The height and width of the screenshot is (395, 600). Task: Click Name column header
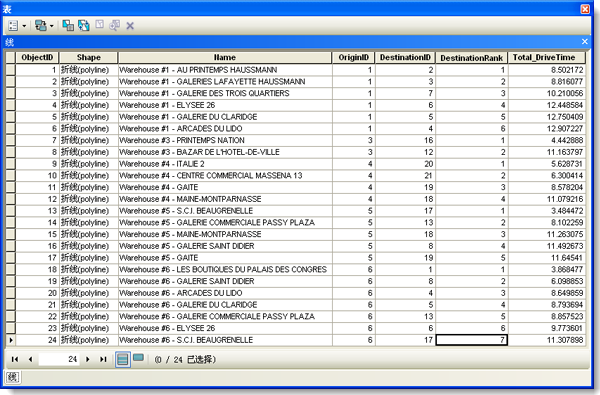225,57
